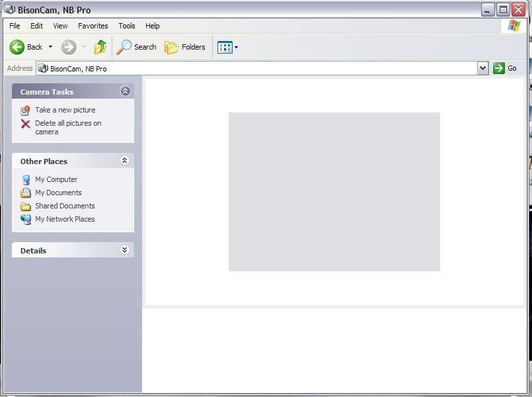Open the View menu
Screen dimensions: 532x397
[x=60, y=26]
